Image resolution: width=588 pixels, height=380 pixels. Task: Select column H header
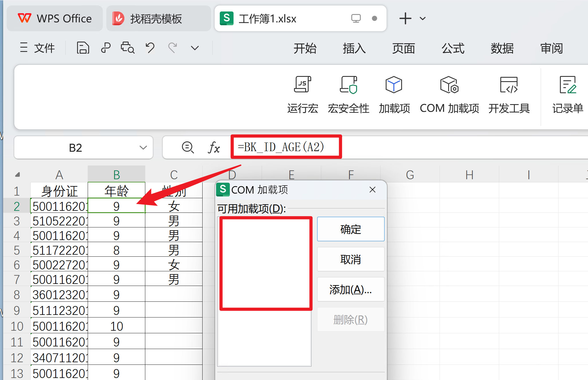coord(469,174)
